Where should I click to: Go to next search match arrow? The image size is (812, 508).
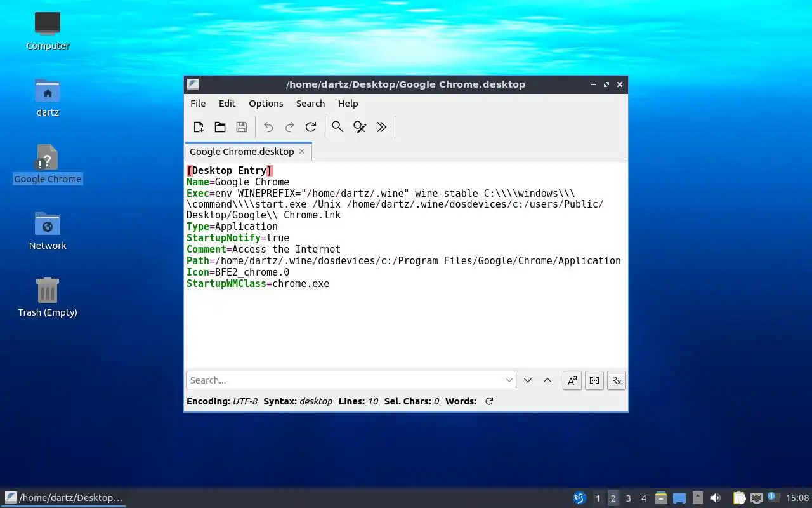click(x=528, y=380)
